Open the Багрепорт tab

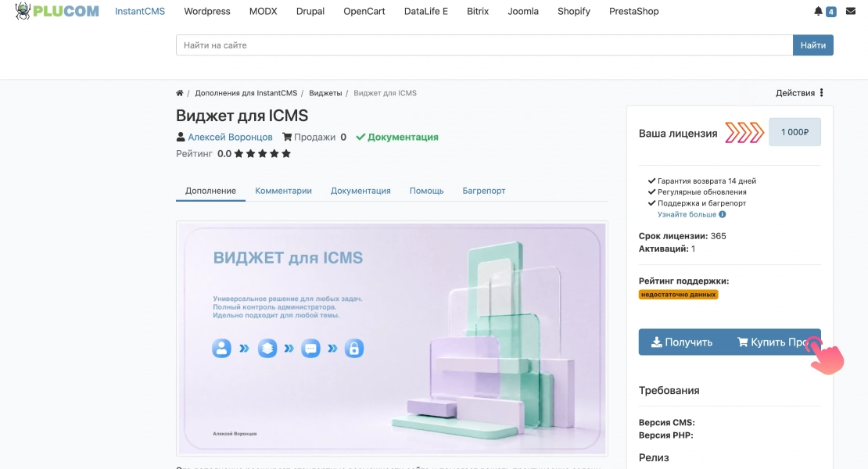pos(484,191)
